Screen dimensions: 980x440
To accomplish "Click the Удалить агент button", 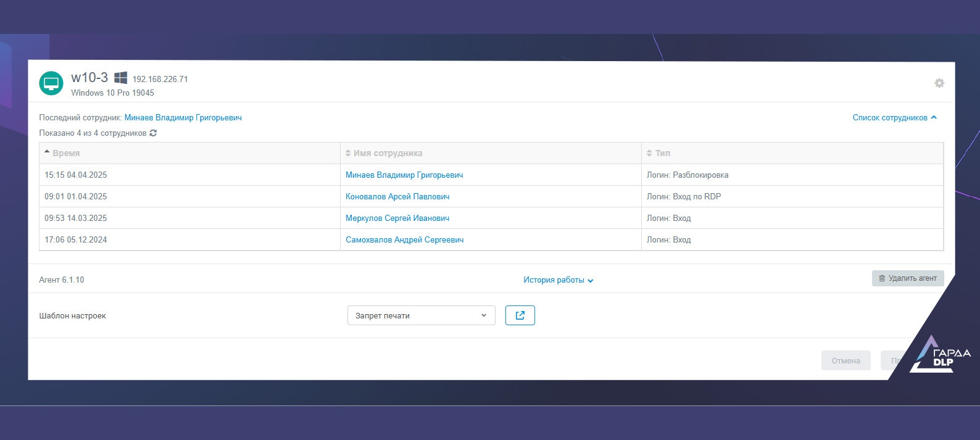I will (908, 278).
